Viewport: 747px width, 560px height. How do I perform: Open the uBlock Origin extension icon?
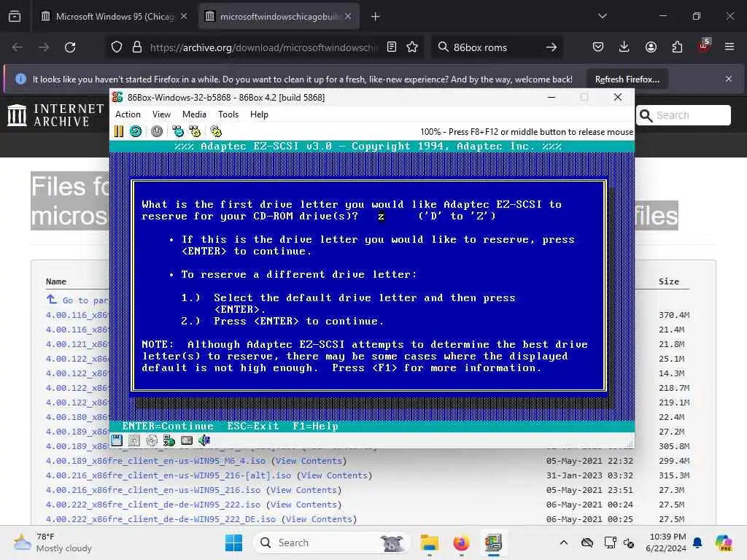704,46
